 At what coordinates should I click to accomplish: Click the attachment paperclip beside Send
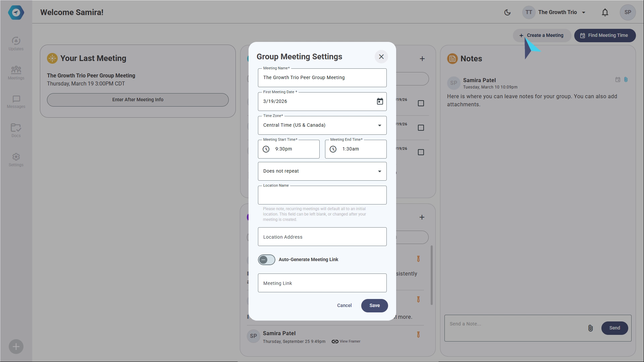tap(590, 328)
